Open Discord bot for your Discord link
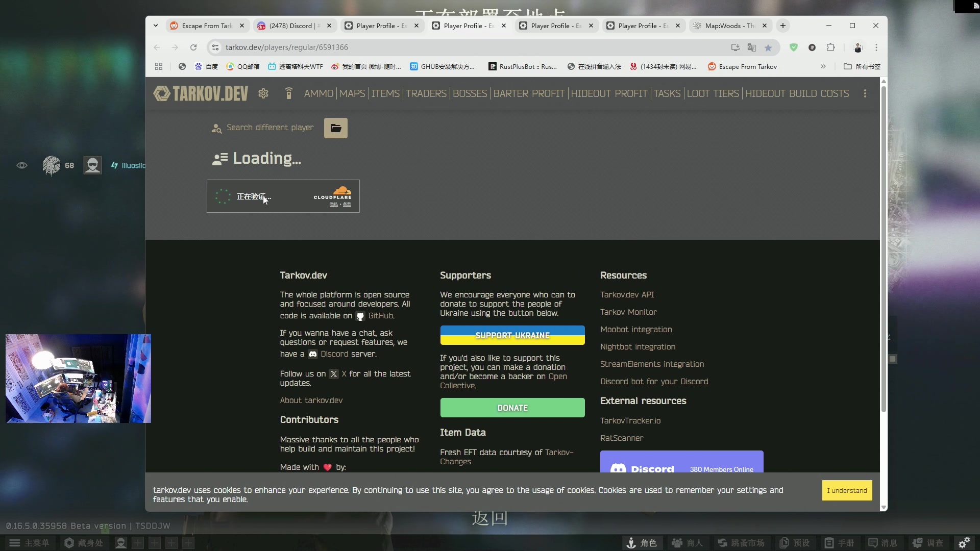The height and width of the screenshot is (551, 980). coord(654,382)
